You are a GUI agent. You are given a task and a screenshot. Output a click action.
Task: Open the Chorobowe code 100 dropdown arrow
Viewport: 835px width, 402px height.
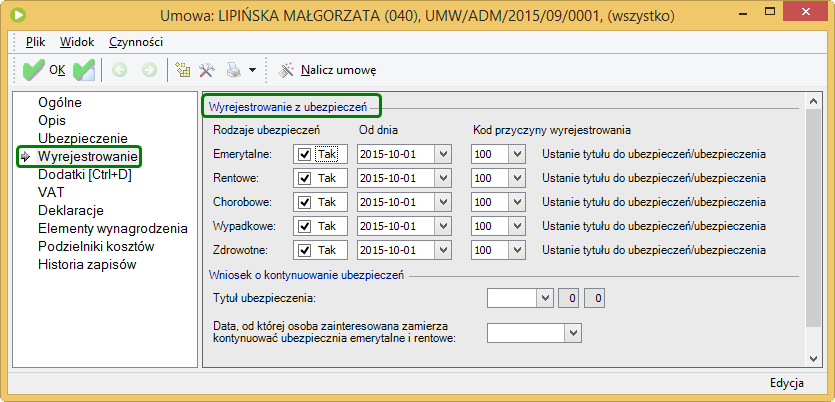click(x=517, y=202)
